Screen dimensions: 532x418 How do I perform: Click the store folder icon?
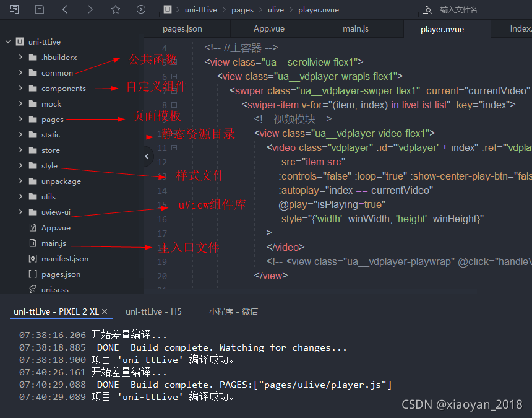coord(33,150)
